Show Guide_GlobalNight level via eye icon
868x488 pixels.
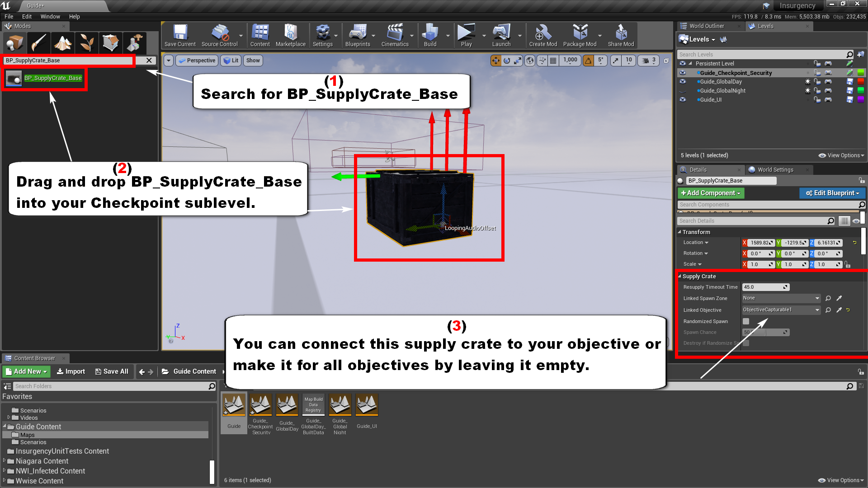683,91
